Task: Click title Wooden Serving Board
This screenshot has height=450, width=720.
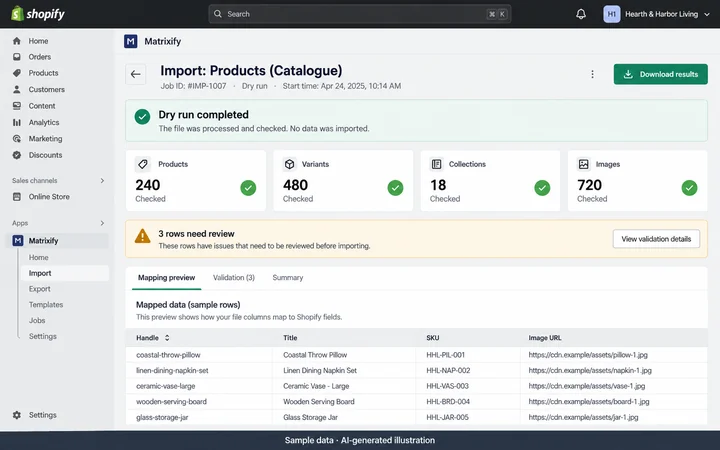Action: point(319,402)
